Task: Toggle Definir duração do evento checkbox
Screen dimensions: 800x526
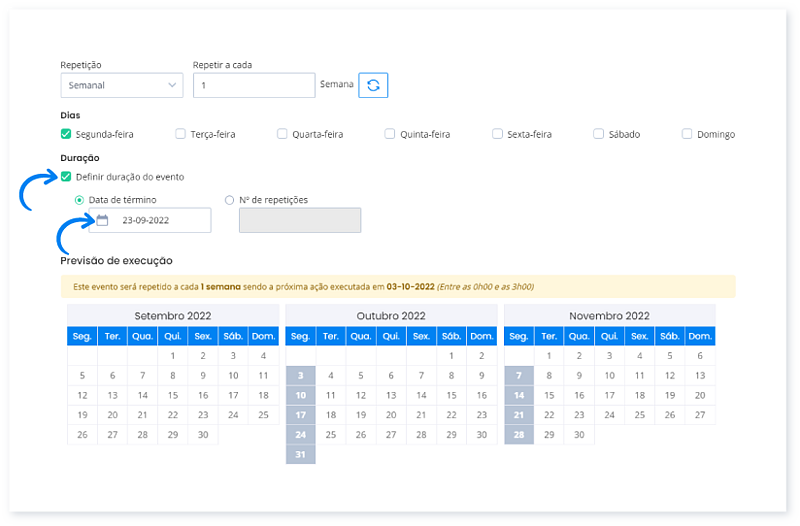Action: point(66,177)
